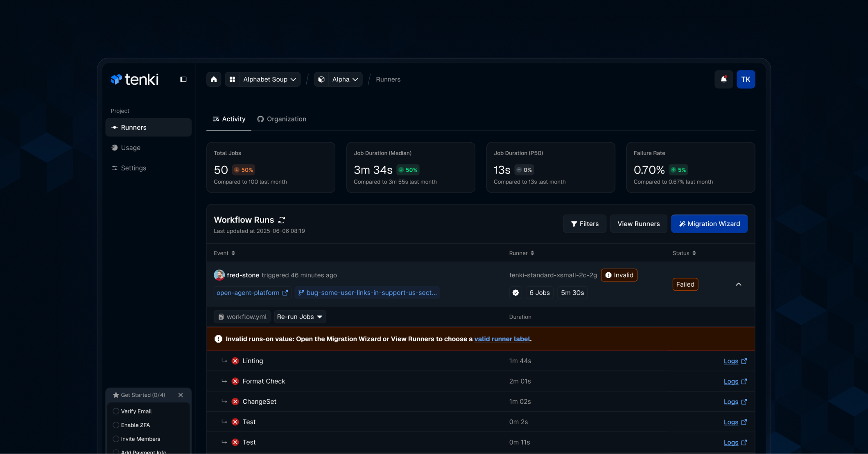Open Usage in the sidebar
Image resolution: width=868 pixels, height=454 pixels.
click(x=131, y=148)
